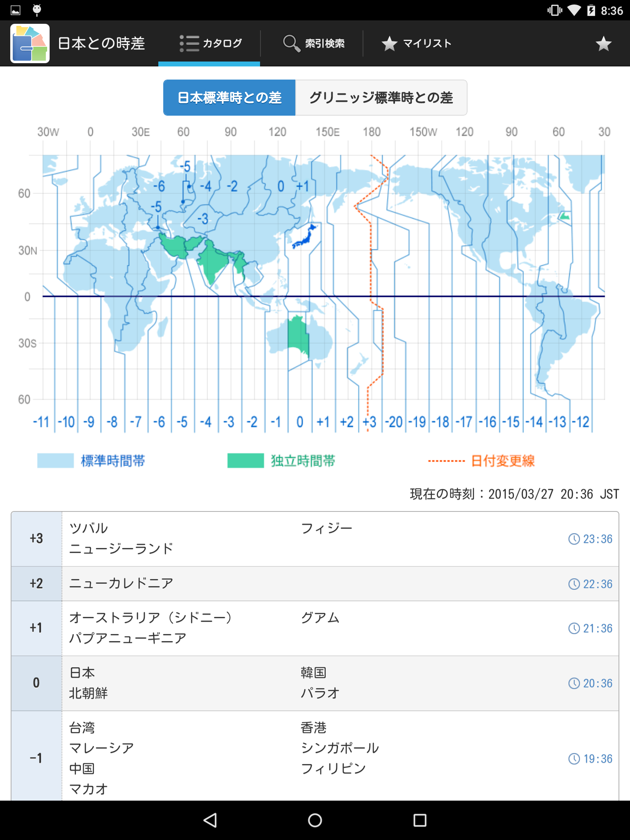The height and width of the screenshot is (840, 630).
Task: Select グリニッジ標準時との差 toggle
Action: pos(381,98)
